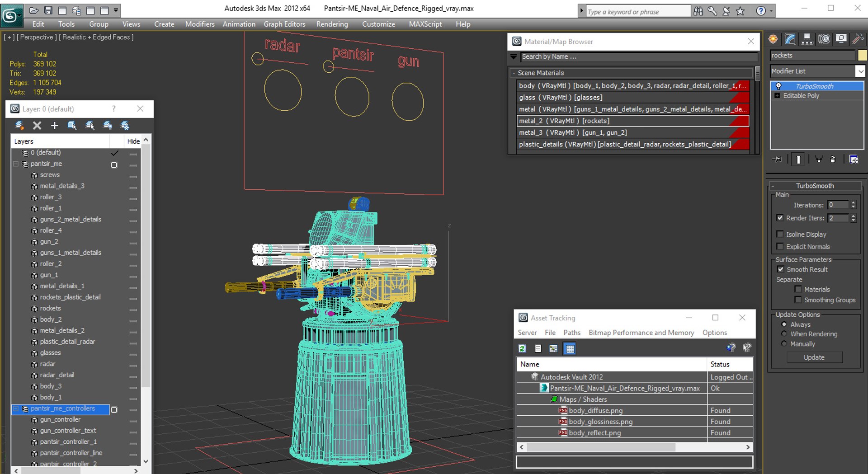
Task: Collapse the Scene Materials group
Action: 514,73
